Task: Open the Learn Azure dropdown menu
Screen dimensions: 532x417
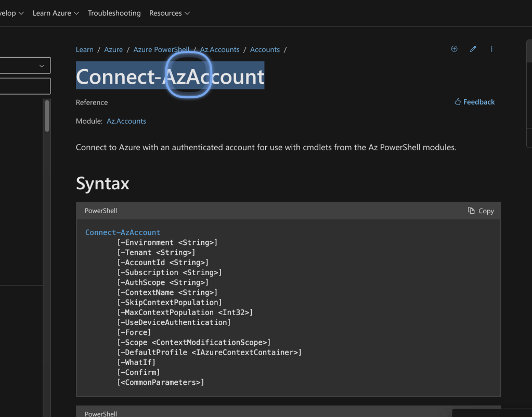Action: (56, 13)
